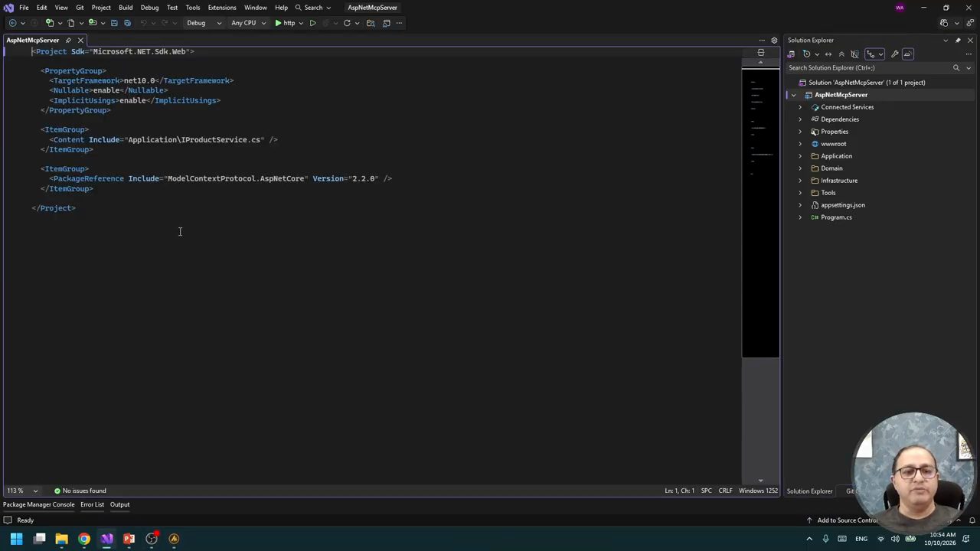980x551 pixels.
Task: Click Start Without Debugging outline play icon
Action: click(x=312, y=23)
